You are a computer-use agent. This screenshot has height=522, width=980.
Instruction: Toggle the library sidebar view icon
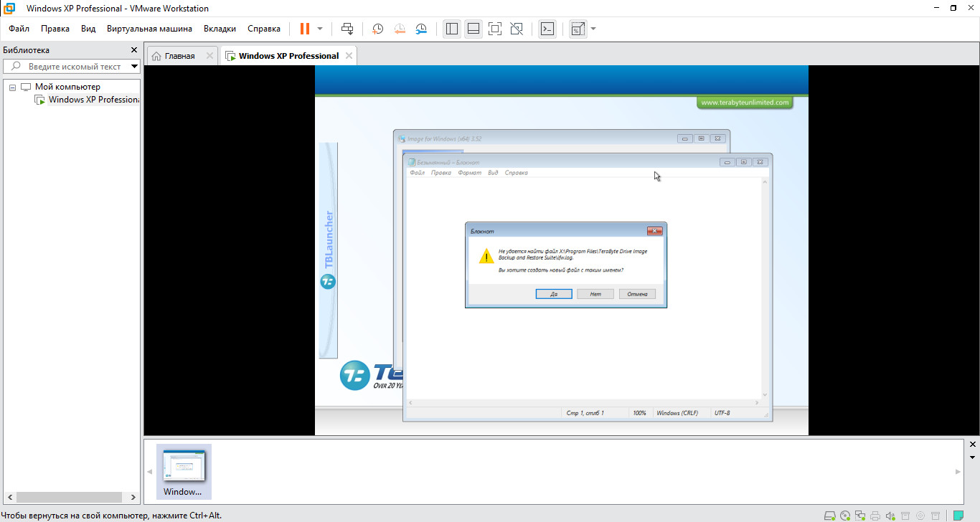pyautogui.click(x=451, y=29)
